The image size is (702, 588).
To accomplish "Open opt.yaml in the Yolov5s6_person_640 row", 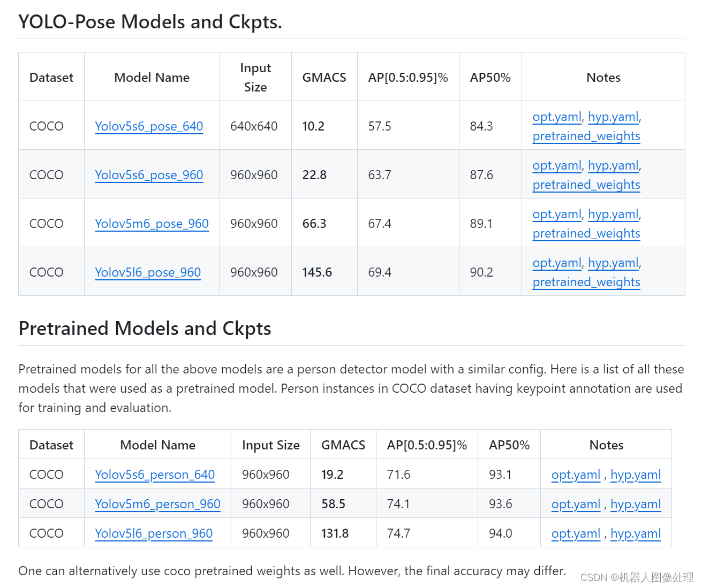I will 576,475.
